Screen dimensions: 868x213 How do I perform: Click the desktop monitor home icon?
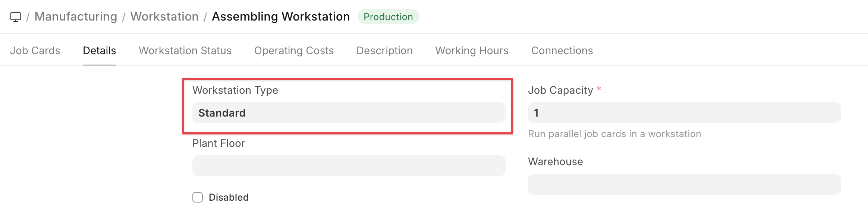pos(16,17)
